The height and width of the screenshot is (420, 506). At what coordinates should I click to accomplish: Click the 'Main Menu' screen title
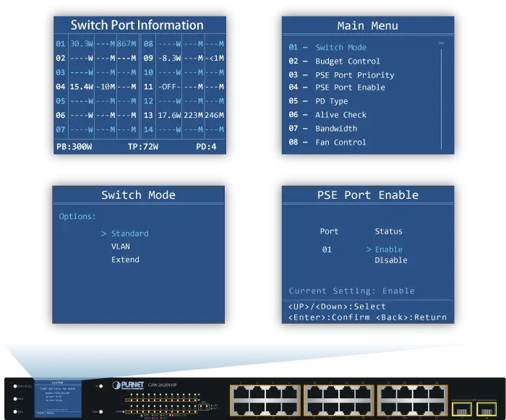point(367,26)
